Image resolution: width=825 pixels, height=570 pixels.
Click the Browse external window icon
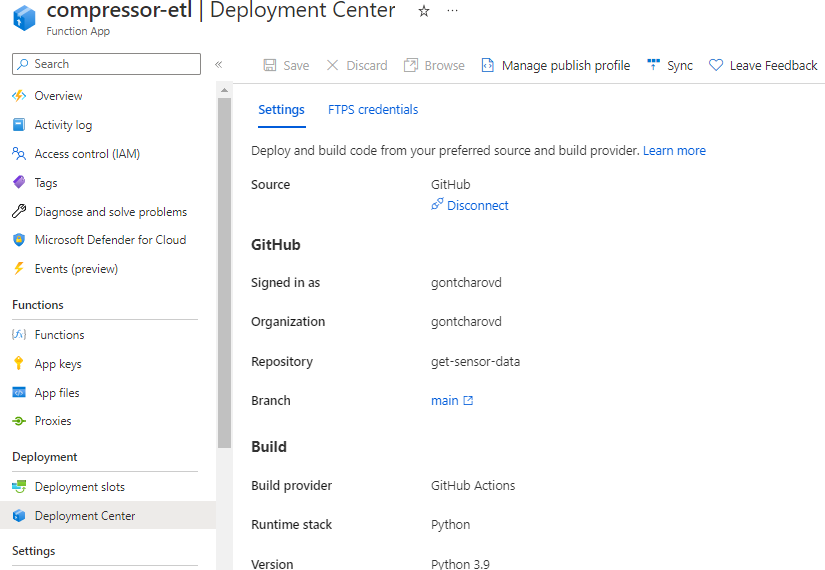click(x=410, y=65)
